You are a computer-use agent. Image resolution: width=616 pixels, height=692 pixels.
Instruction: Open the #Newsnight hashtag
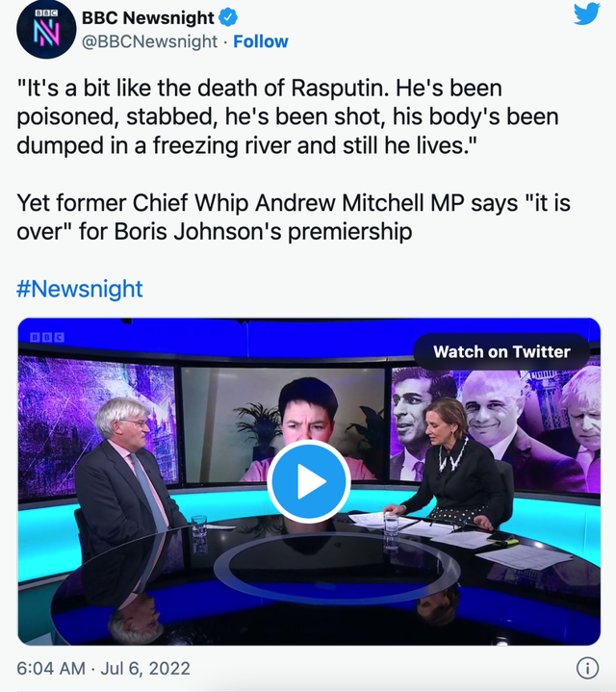tap(80, 289)
